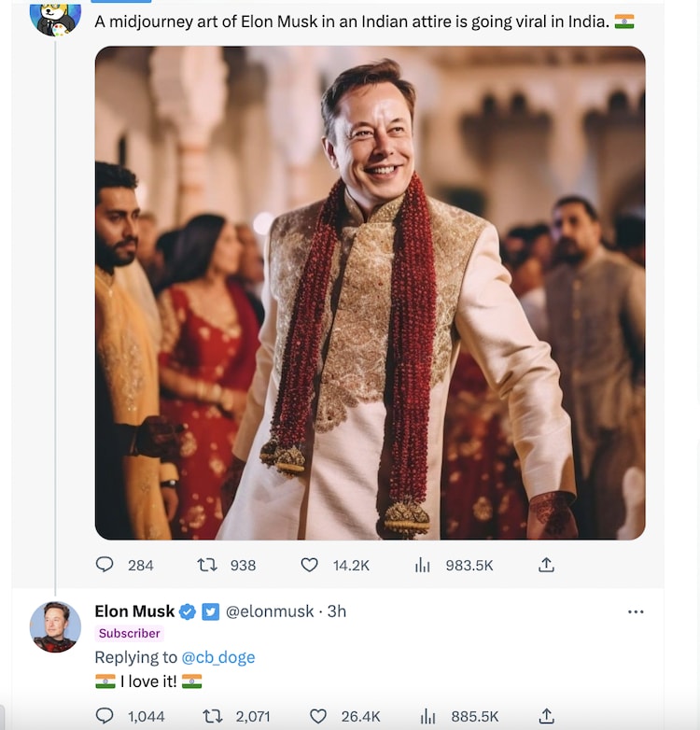View analytics showing 983.5K views

click(x=422, y=565)
